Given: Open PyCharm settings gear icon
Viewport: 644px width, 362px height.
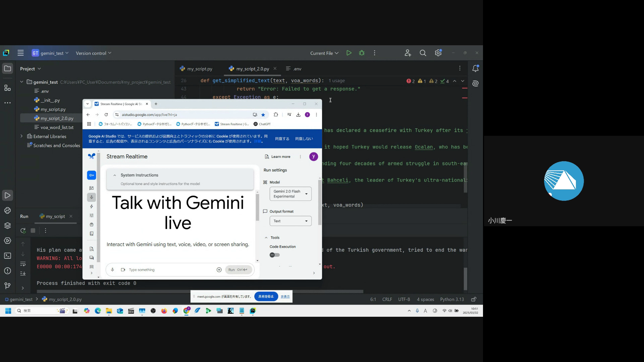Looking at the screenshot, I should coord(438,53).
